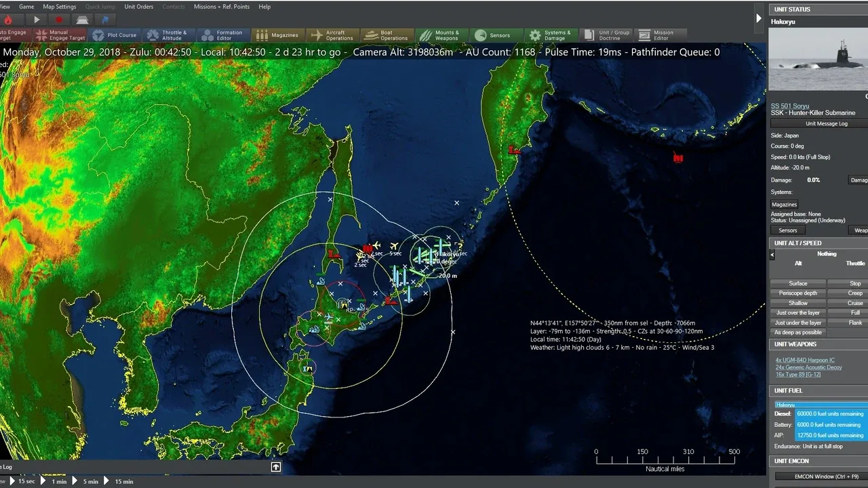Open Magazines toolbar button
Image resolution: width=868 pixels, height=488 pixels.
(x=277, y=35)
